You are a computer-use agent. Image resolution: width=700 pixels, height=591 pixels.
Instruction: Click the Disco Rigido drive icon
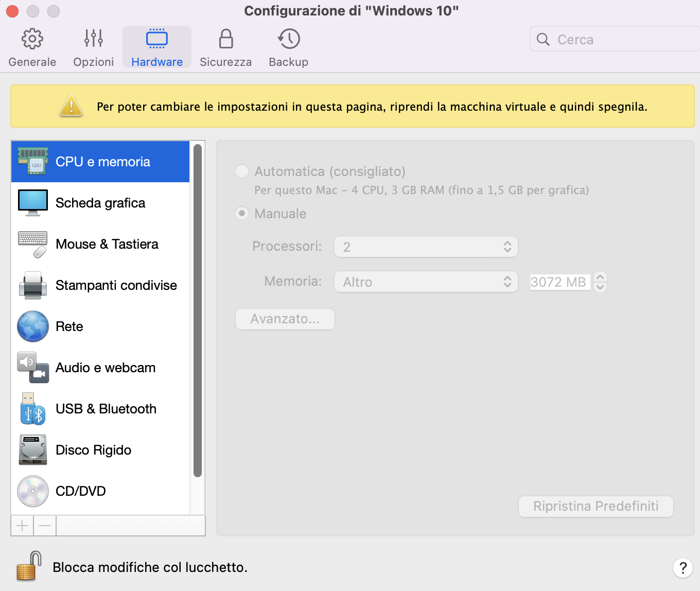tap(33, 450)
